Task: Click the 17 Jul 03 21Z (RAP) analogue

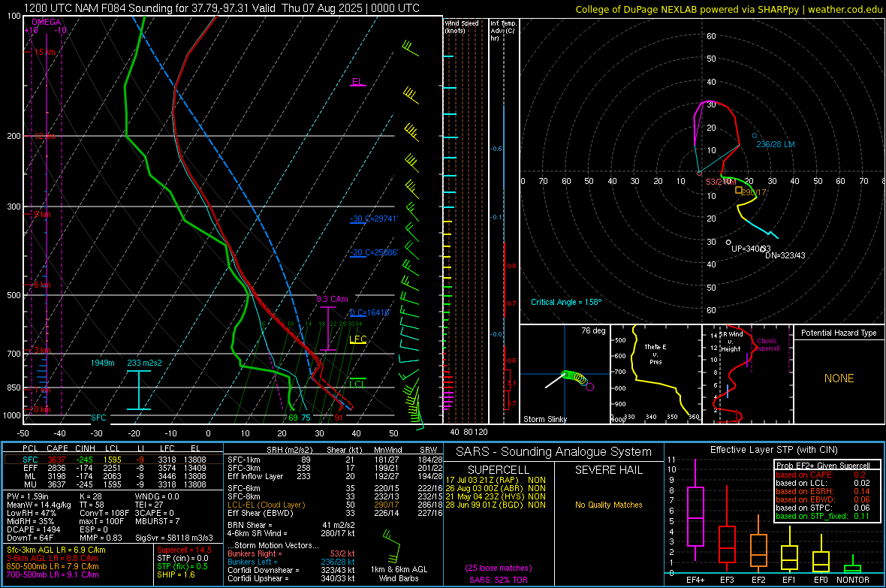Action: coord(496,480)
